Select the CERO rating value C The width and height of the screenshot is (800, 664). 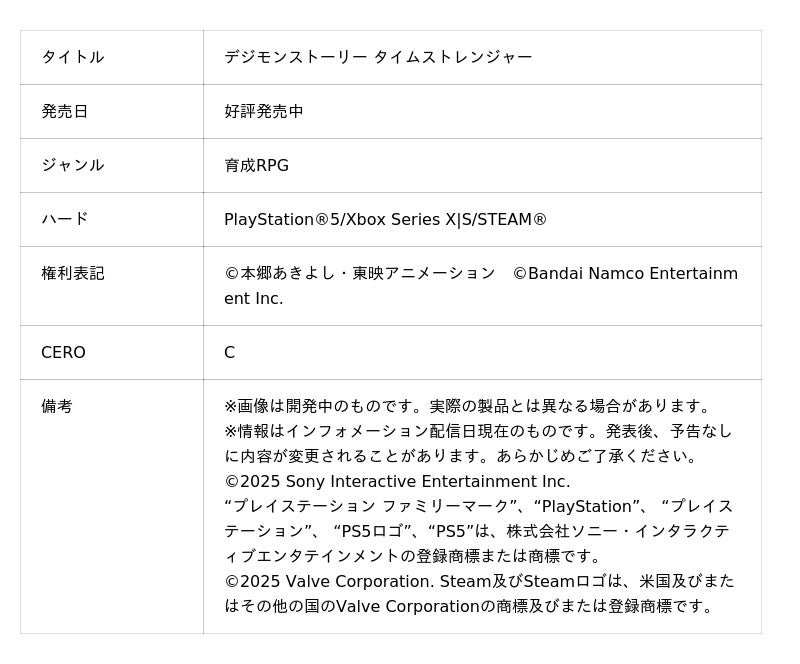point(229,352)
